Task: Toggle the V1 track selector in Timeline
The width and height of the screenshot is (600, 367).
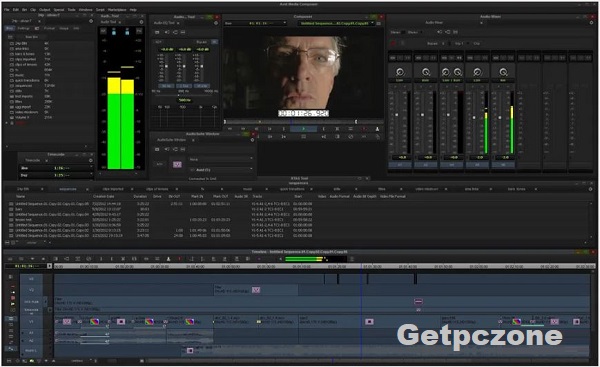Action: pos(31,322)
